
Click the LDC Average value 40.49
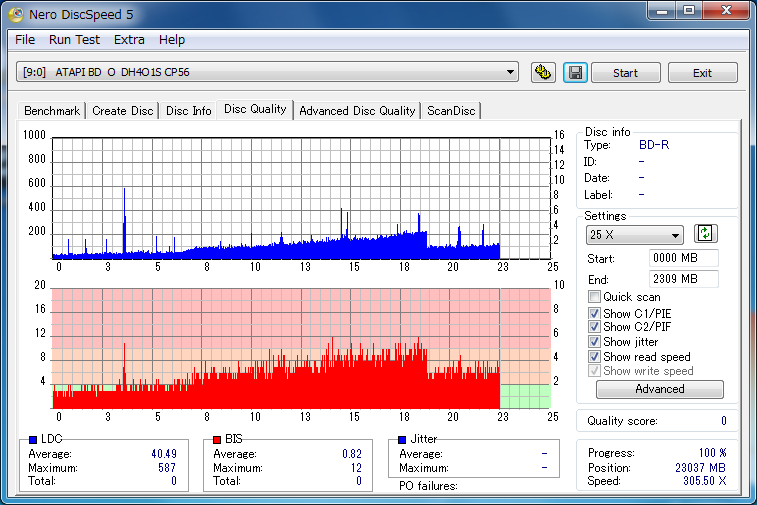(164, 454)
